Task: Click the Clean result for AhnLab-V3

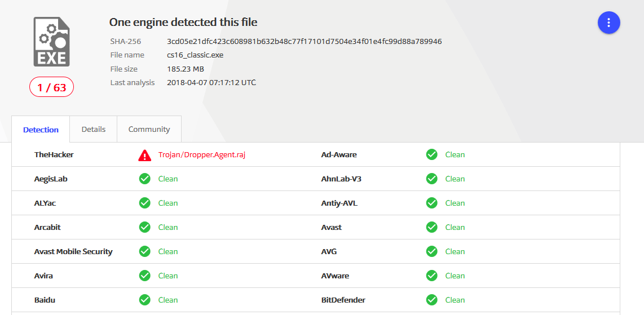Action: (455, 179)
